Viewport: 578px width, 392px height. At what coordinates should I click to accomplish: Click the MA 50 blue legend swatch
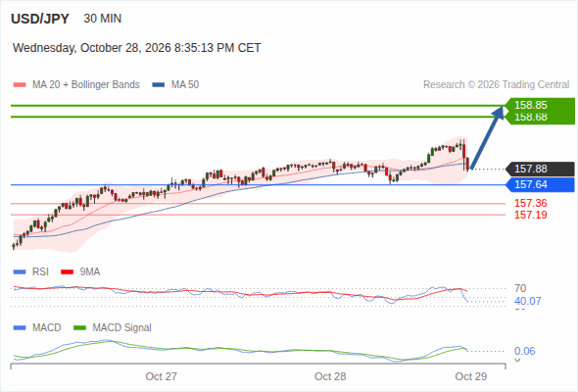[159, 85]
